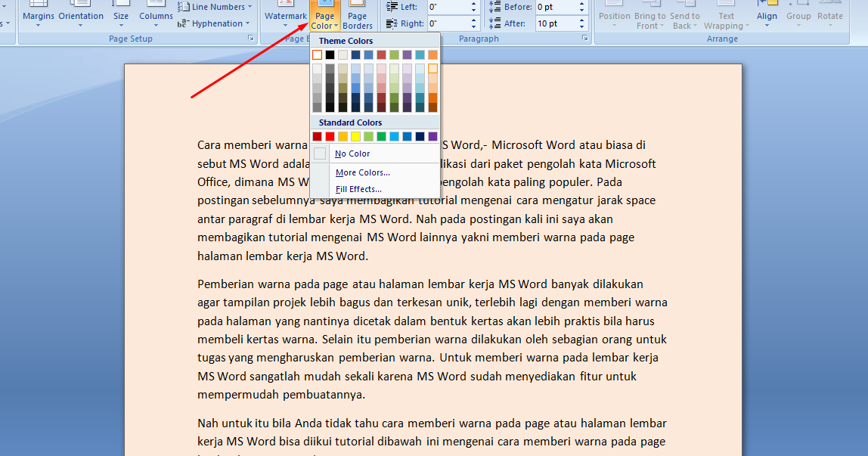868x456 pixels.
Task: Select the aqua theme color in top row
Action: point(420,54)
